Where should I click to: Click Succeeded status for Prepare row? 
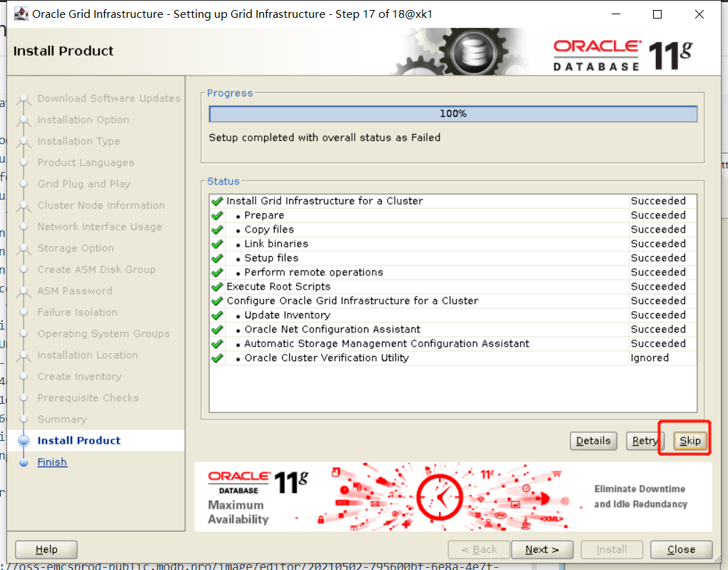coord(658,215)
